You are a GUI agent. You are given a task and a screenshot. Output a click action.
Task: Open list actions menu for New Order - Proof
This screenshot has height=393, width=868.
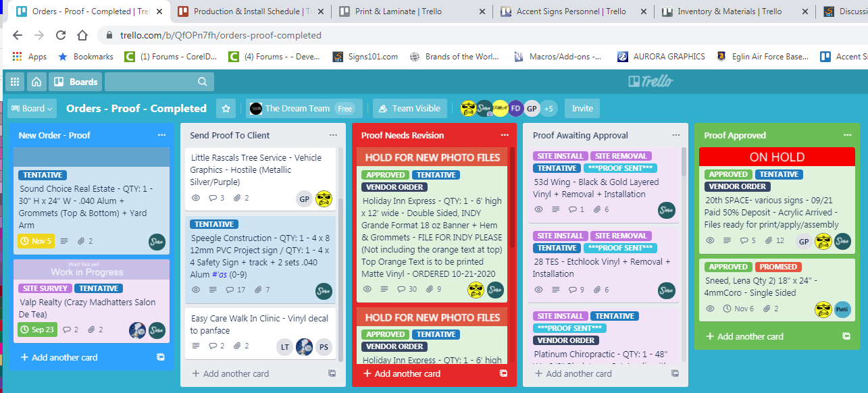coord(161,135)
